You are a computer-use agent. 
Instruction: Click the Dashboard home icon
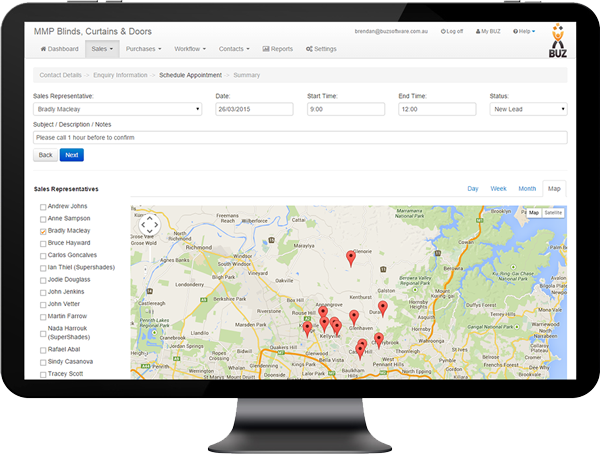(43, 49)
